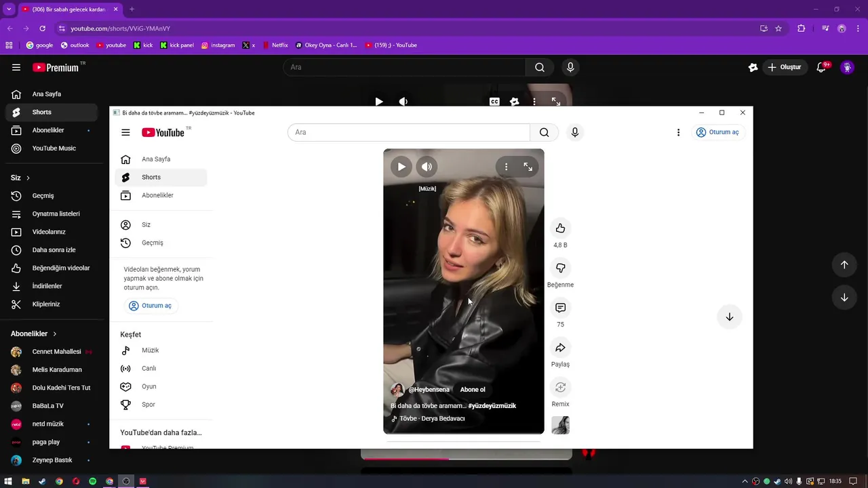Viewport: 868px width, 488px height.
Task: Go to next Short with down arrow in front window
Action: 730,317
